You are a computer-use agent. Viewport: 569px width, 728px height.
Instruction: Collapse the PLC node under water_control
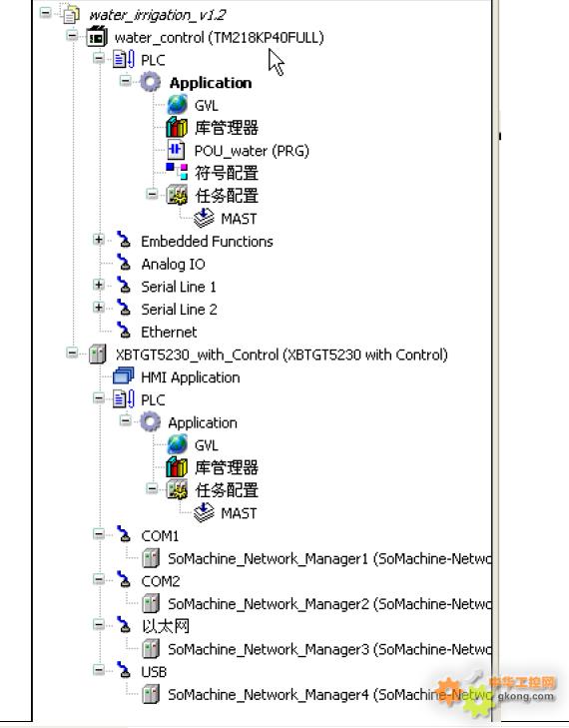pyautogui.click(x=99, y=58)
